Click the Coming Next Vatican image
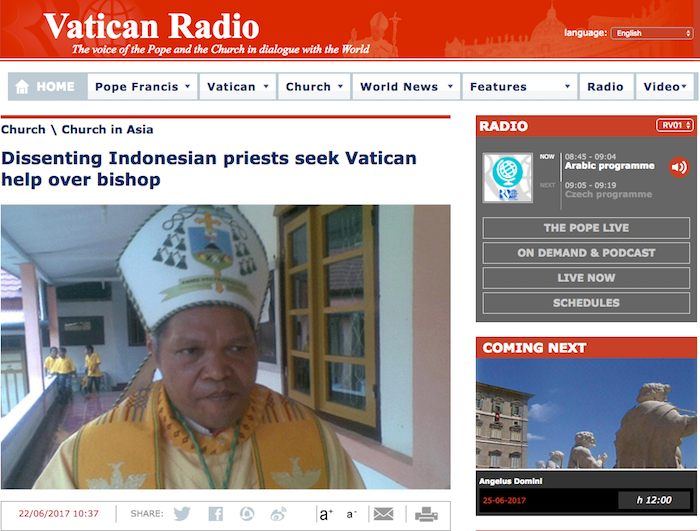 coord(586,414)
